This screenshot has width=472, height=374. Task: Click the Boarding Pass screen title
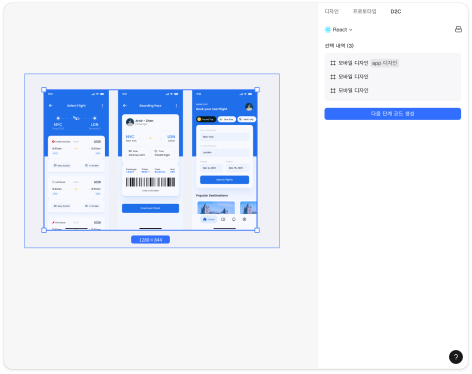point(150,105)
